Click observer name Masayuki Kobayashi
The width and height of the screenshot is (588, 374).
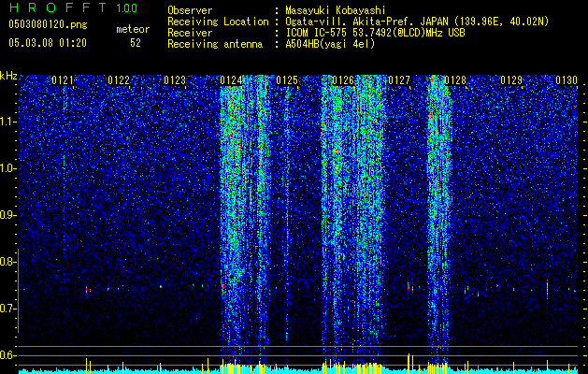pos(336,10)
